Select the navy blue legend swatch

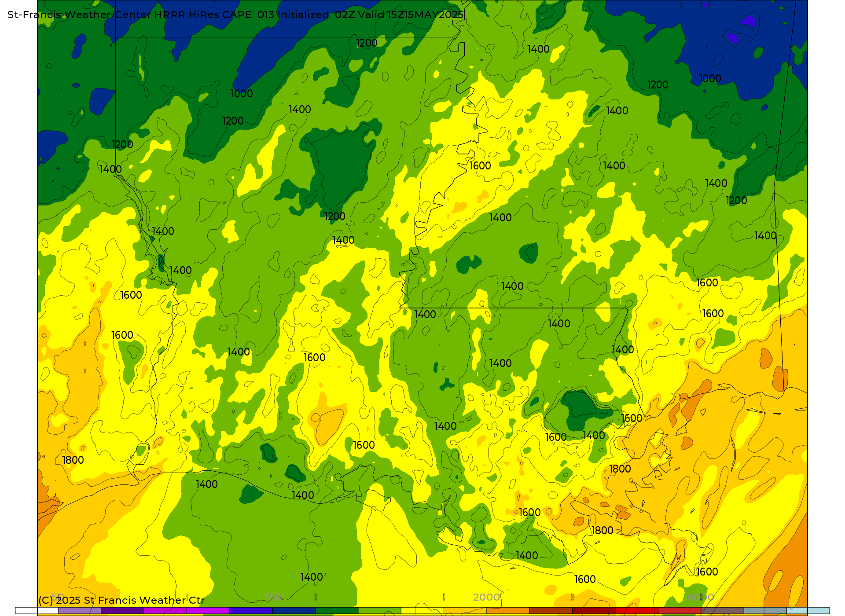294,611
